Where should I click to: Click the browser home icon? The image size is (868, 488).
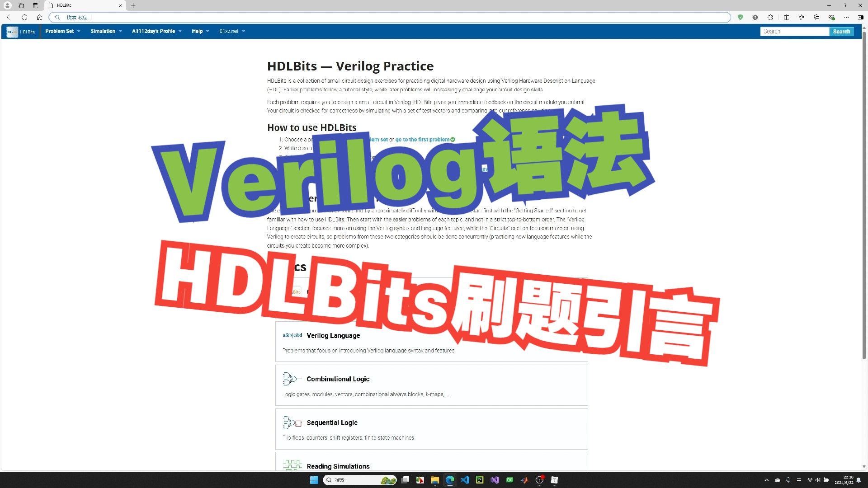(38, 17)
